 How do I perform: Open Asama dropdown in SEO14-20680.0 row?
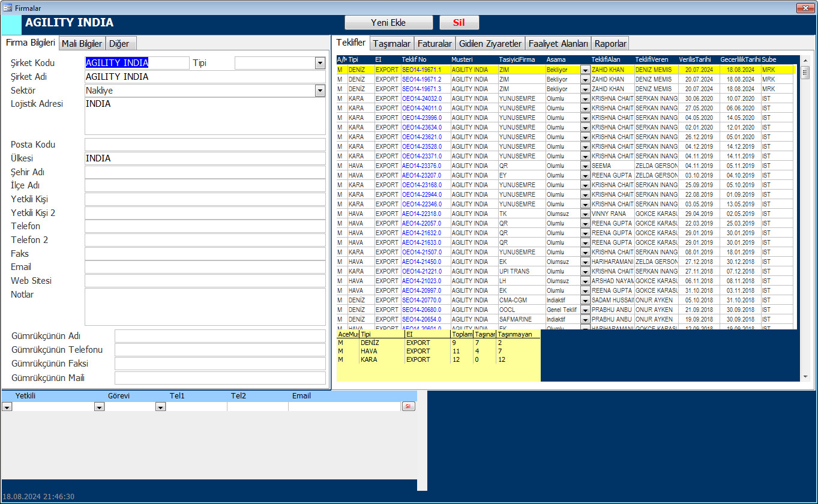pos(585,310)
